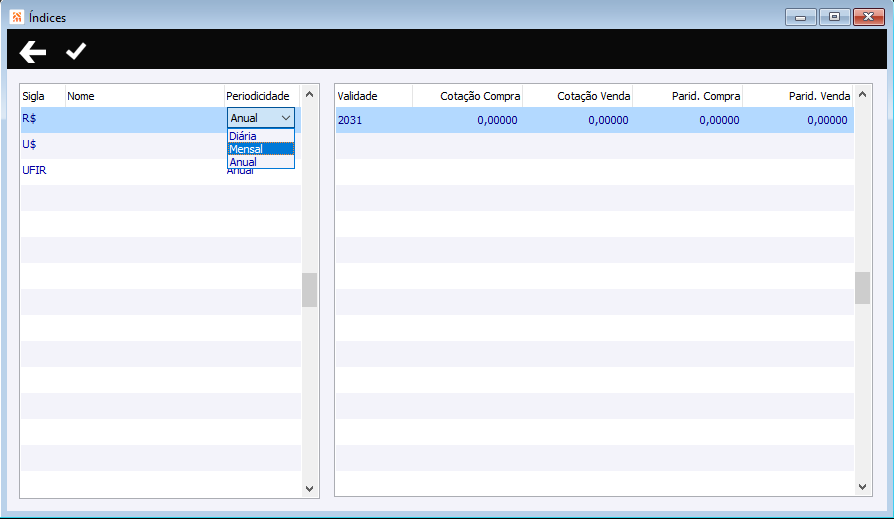Maximize the Índices window
The height and width of the screenshot is (519, 894).
[835, 17]
